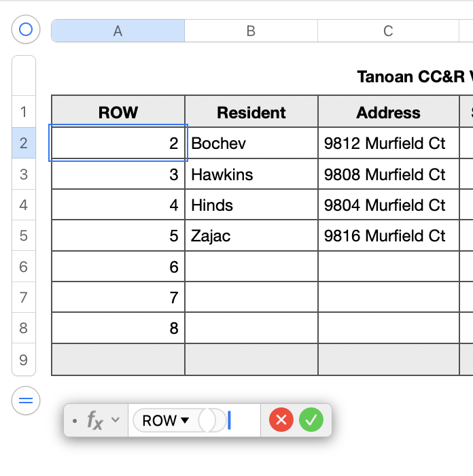Image resolution: width=473 pixels, height=476 pixels.
Task: Click the formula editor drag handle dot
Action: (74, 421)
